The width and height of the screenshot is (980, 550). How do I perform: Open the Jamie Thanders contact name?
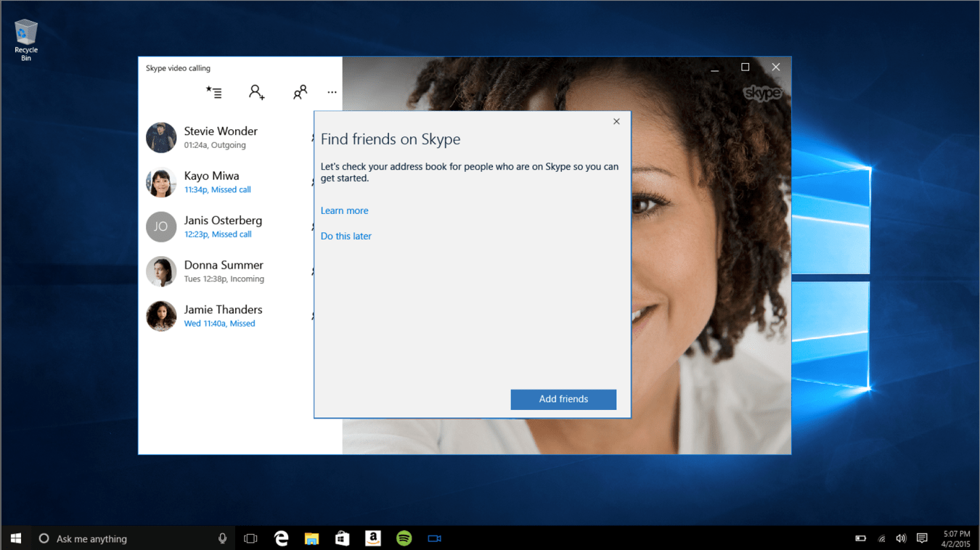(223, 310)
